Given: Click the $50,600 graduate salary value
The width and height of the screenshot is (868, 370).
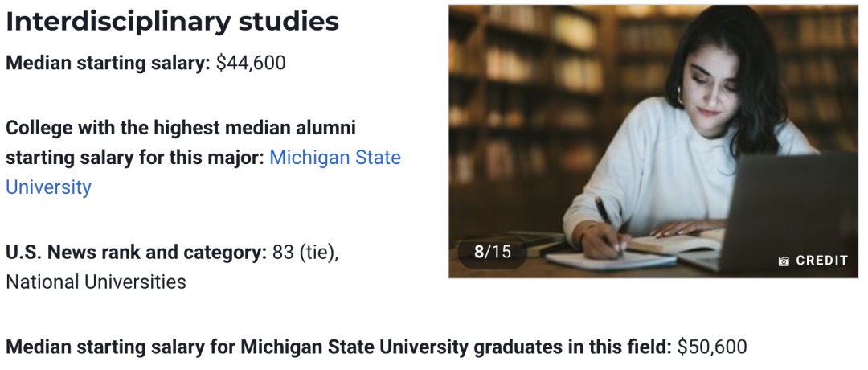Looking at the screenshot, I should (712, 347).
